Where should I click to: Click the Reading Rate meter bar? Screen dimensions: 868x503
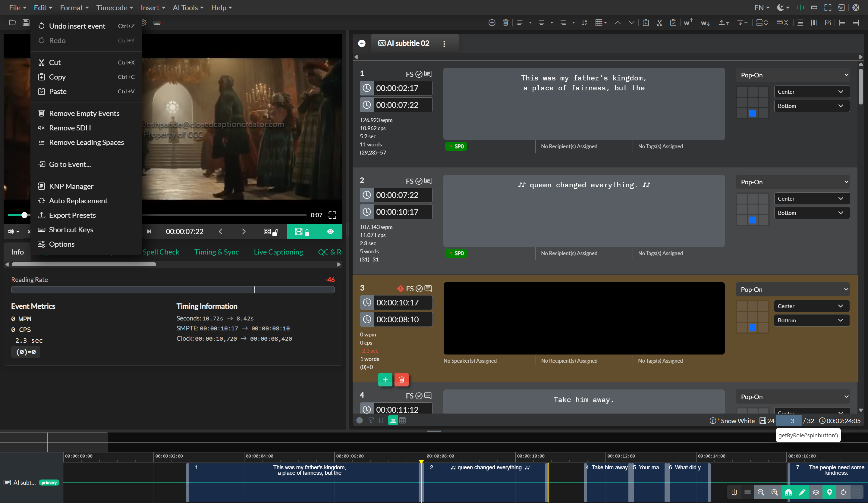click(173, 290)
